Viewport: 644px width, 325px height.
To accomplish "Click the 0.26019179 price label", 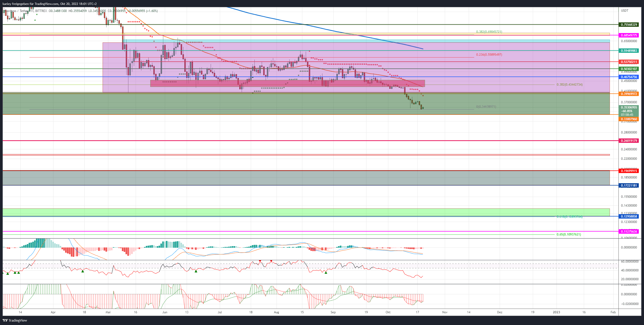I will tap(629, 141).
